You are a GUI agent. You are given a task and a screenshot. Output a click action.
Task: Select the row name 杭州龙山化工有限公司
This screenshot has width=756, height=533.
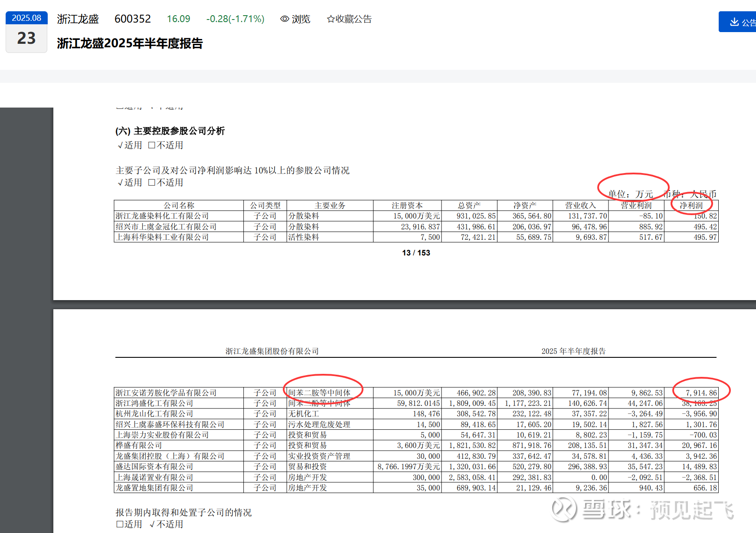(154, 414)
